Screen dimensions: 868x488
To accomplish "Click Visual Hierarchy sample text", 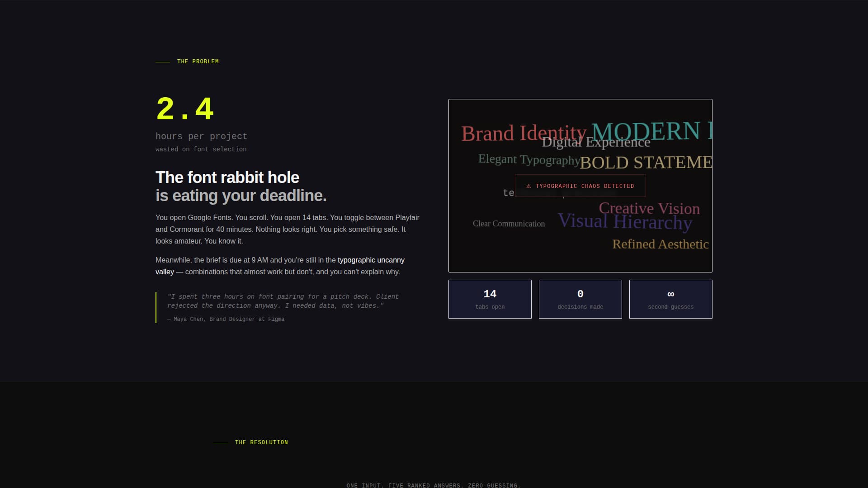I will (625, 221).
